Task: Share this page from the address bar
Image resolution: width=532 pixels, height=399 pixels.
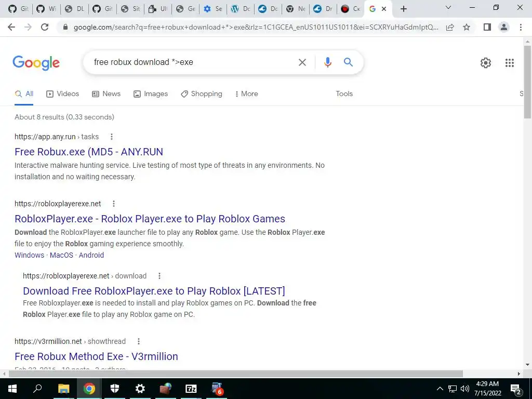Action: coord(450,27)
